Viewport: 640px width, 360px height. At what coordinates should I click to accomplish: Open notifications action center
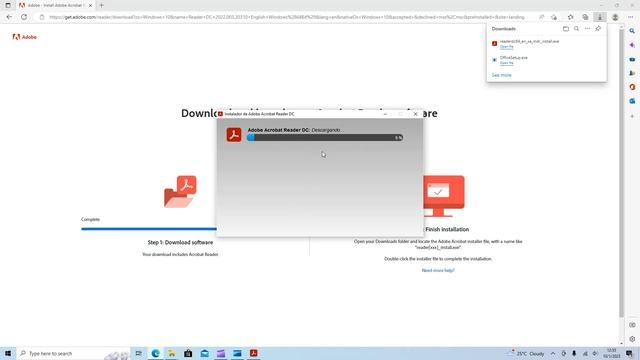(629, 353)
